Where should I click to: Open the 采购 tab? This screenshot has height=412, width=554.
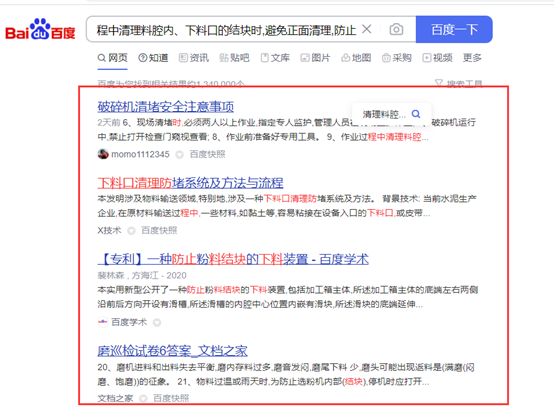(397, 58)
